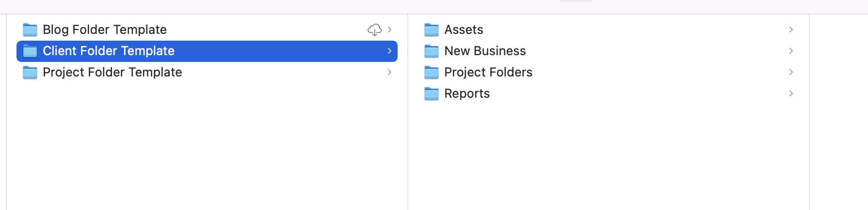Expand the chevron beside Blog Folder Template
The width and height of the screenshot is (868, 210).
pos(389,30)
